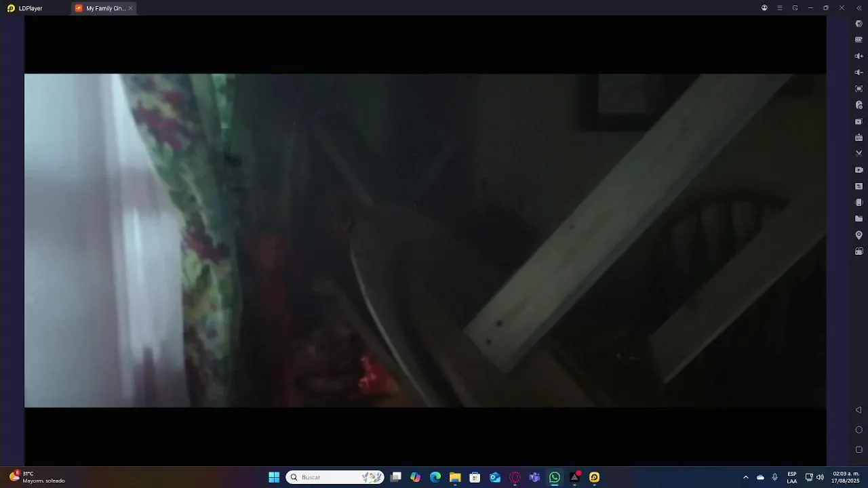The width and height of the screenshot is (868, 488).
Task: Click the install APK sidebar icon
Action: pos(859,138)
